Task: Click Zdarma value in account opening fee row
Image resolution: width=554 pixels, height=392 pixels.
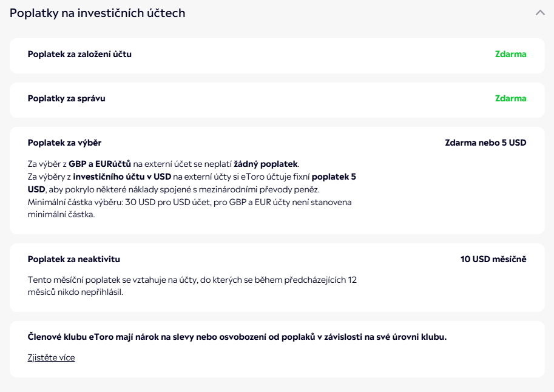Action: click(x=510, y=54)
